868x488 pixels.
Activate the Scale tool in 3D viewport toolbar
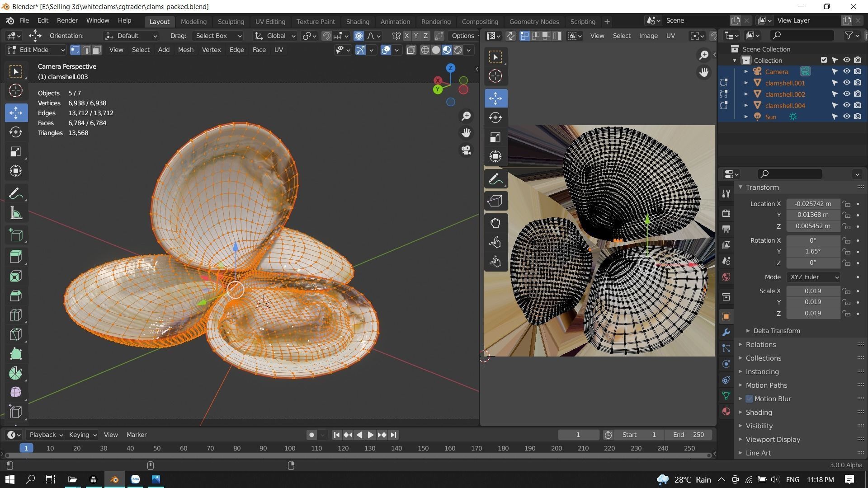click(x=16, y=151)
